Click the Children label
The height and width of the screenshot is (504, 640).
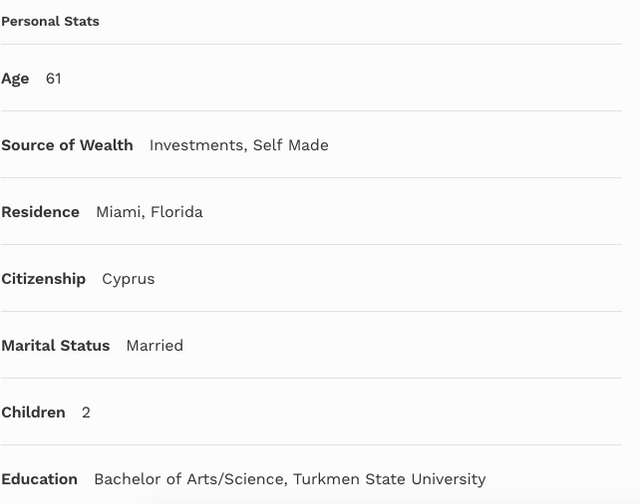pyautogui.click(x=33, y=412)
